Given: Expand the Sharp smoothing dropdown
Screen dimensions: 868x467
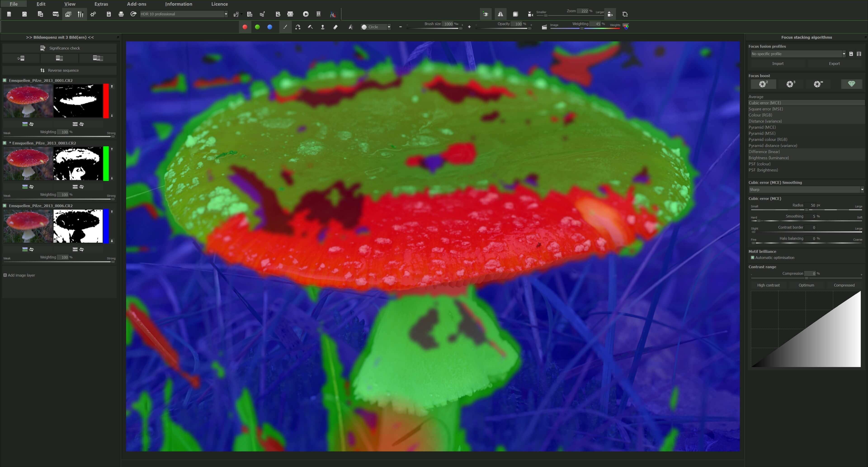Looking at the screenshot, I should 862,190.
